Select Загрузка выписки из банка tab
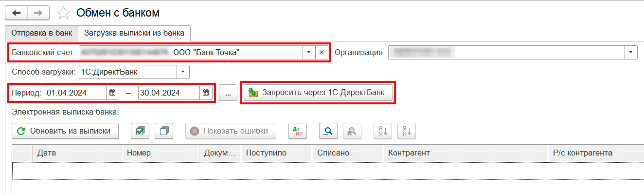644x195 pixels. (134, 33)
